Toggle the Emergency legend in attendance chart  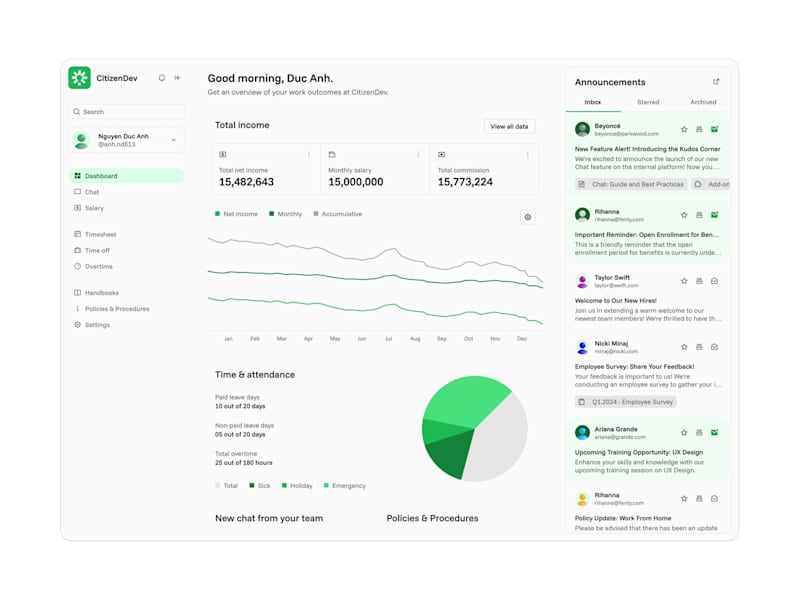click(344, 486)
